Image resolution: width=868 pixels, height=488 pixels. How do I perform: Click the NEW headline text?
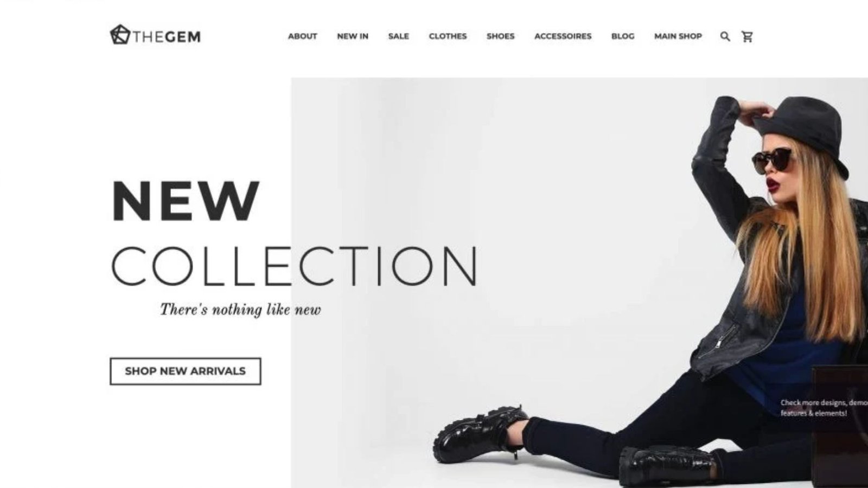[x=186, y=201]
